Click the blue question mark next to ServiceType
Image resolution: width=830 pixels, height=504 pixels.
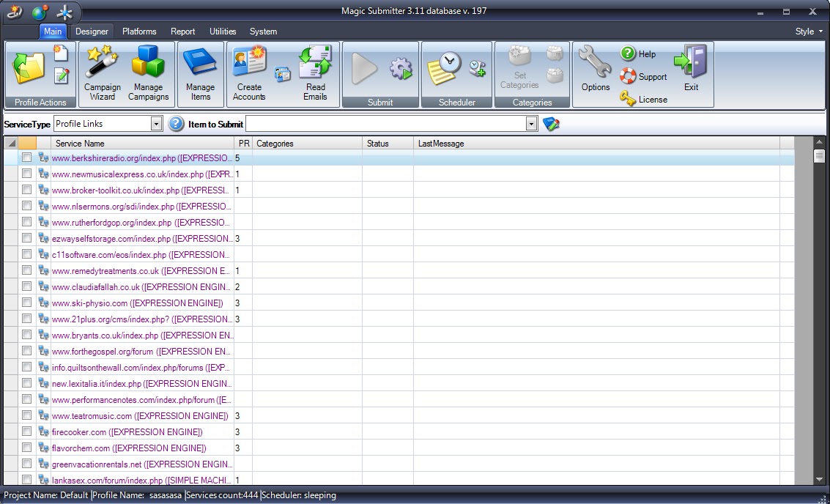click(176, 124)
